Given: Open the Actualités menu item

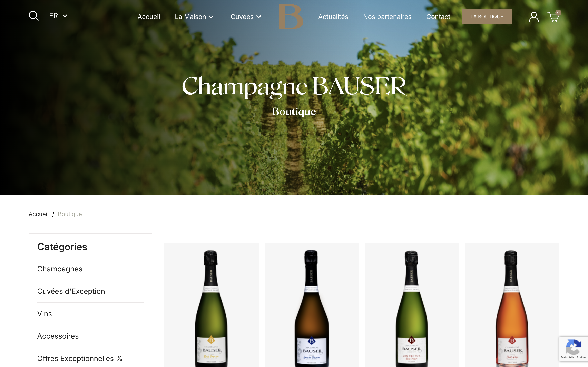Looking at the screenshot, I should click(x=333, y=17).
